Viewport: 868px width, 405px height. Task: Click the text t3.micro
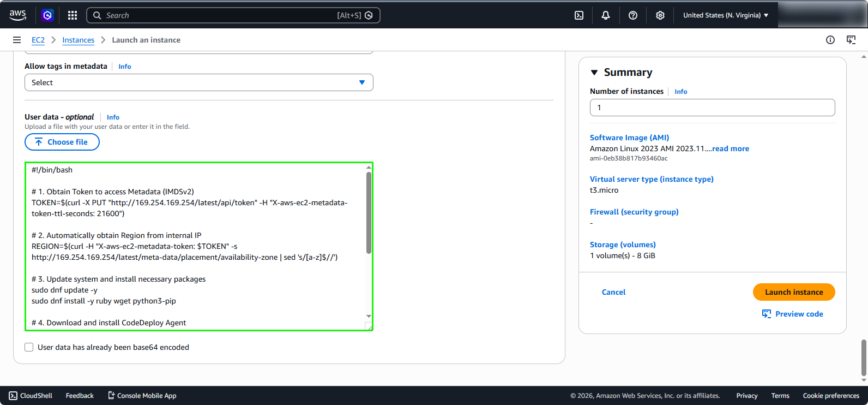coord(604,190)
